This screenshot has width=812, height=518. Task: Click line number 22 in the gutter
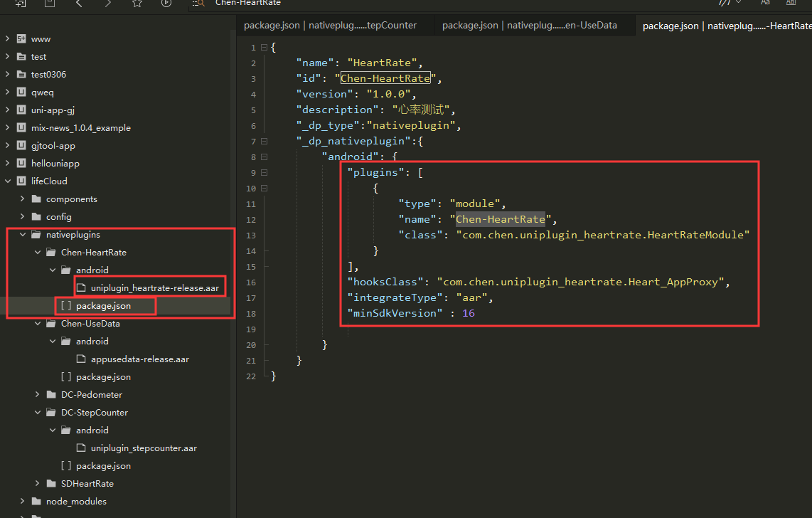click(x=251, y=376)
